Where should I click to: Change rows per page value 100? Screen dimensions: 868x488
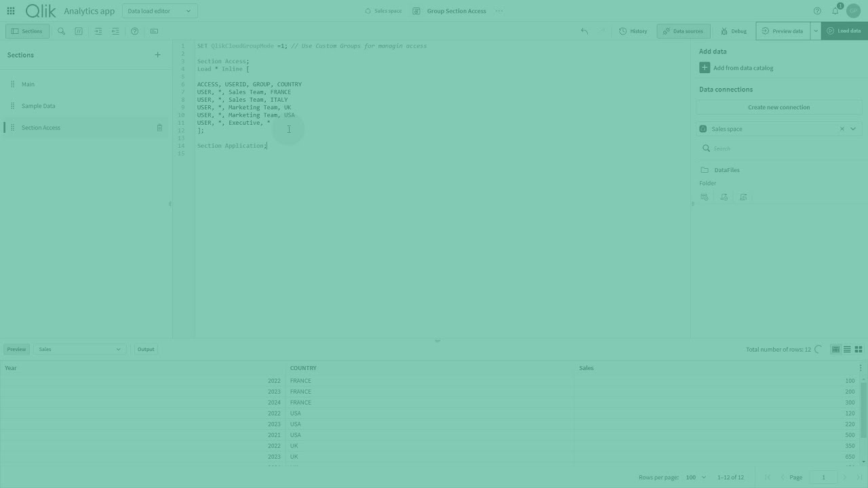[695, 477]
